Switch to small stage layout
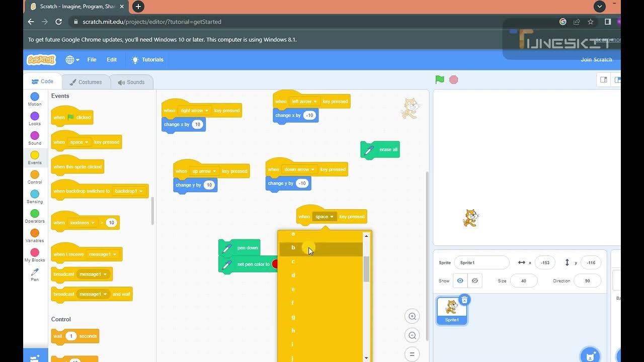The width and height of the screenshot is (644, 362). pos(604,79)
